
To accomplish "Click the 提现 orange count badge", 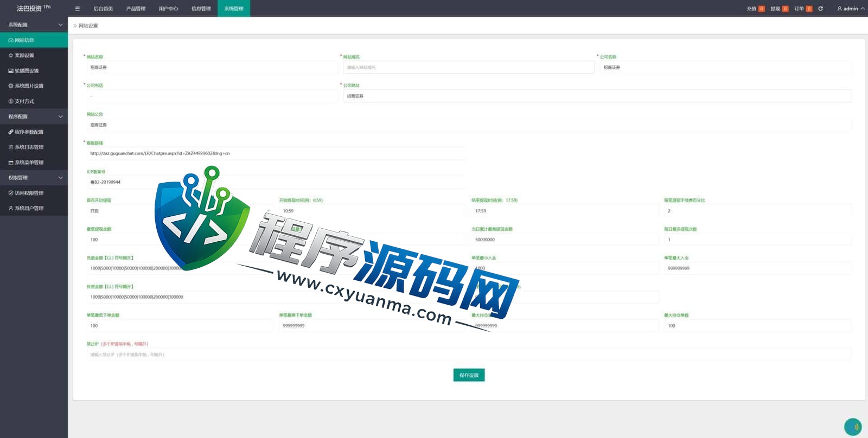I will click(785, 9).
